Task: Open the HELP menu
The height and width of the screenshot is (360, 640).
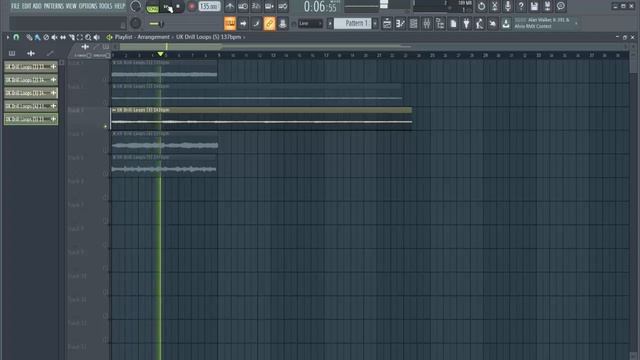Action: coord(120,6)
